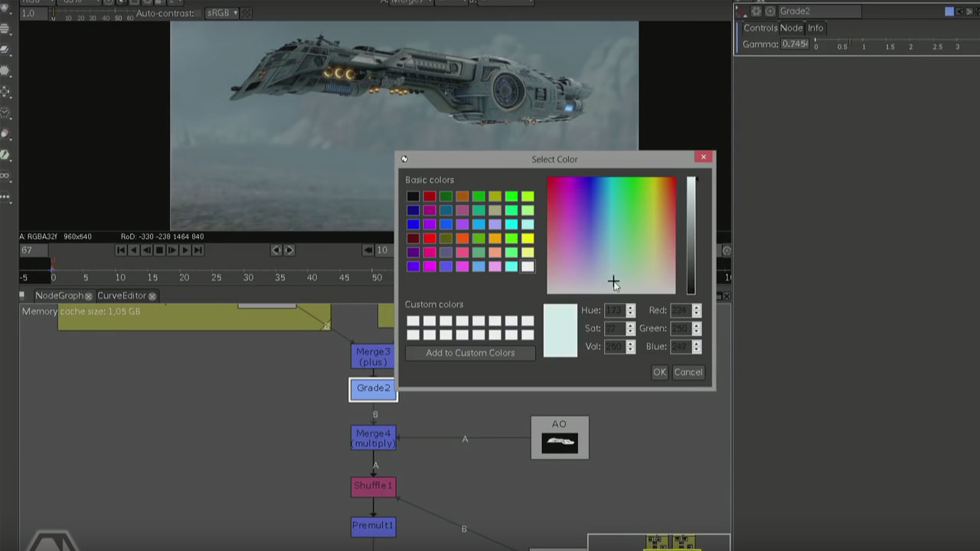Screen dimensions: 980x551
Task: Toggle the Auto-contrast checkbox
Action: 199,13
